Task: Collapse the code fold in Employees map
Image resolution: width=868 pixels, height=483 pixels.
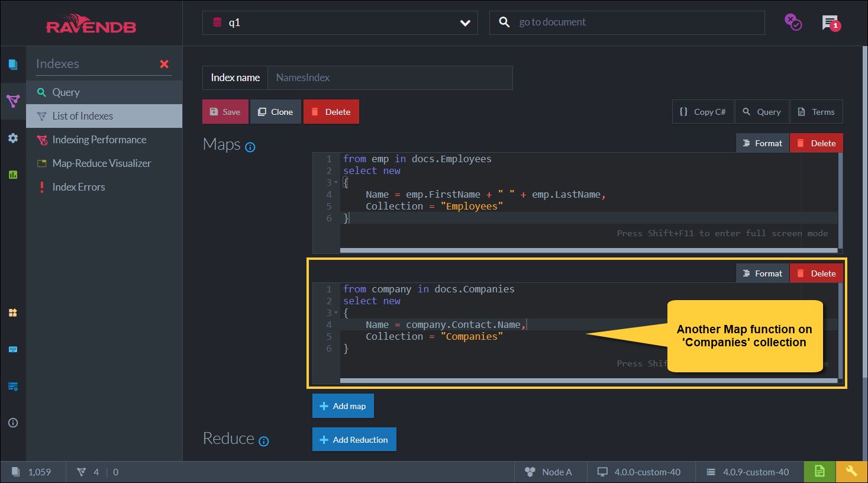Action: [336, 182]
